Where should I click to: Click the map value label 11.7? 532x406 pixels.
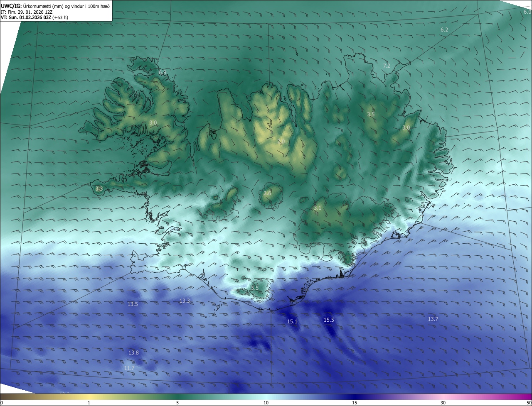coord(129,368)
